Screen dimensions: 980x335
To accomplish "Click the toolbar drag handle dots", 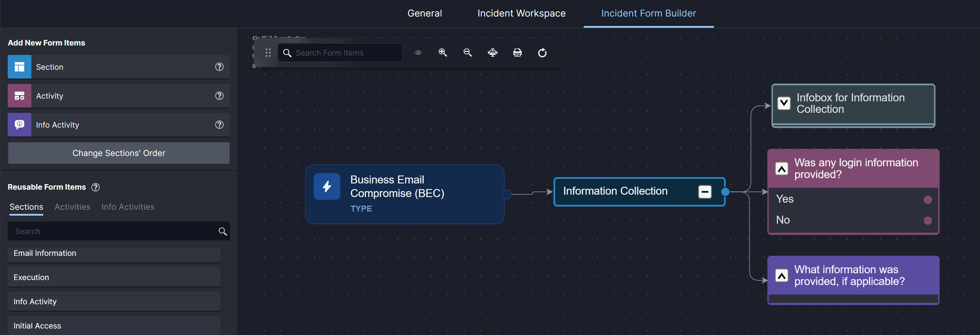I will point(268,53).
